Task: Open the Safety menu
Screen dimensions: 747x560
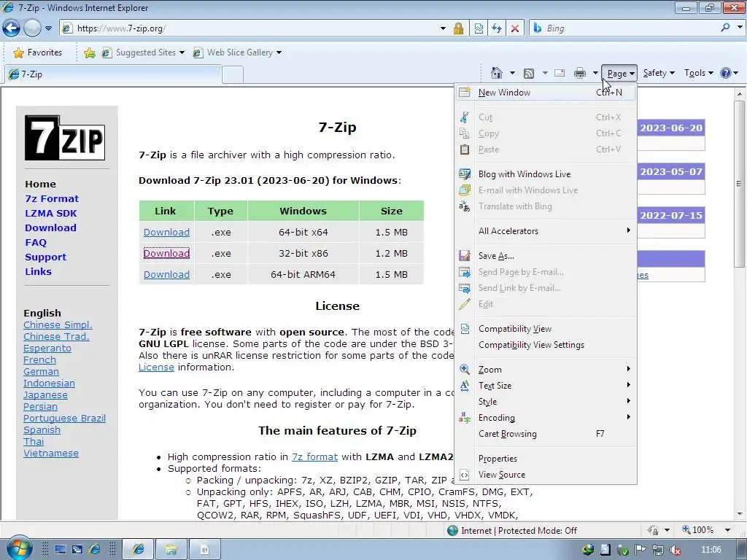Action: pyautogui.click(x=659, y=73)
